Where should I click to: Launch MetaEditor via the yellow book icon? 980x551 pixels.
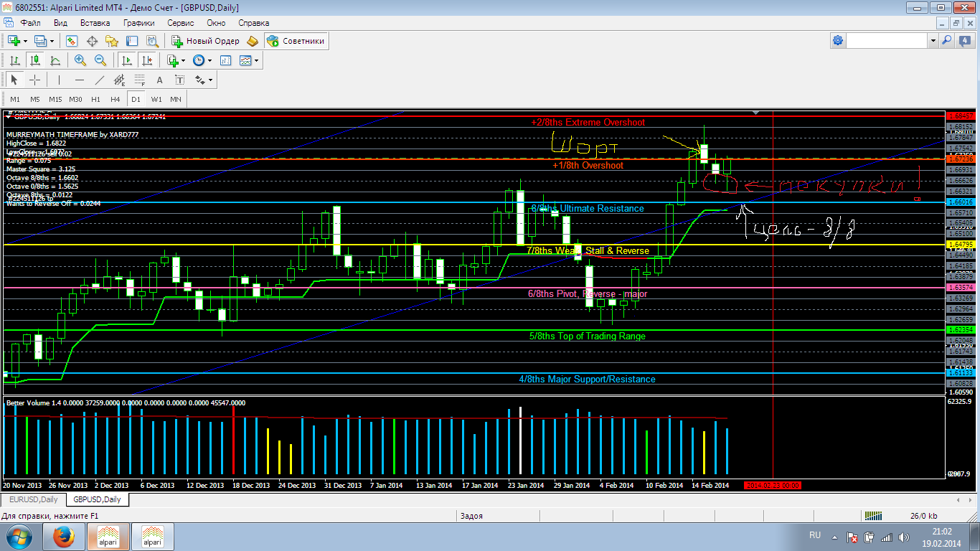click(x=252, y=41)
